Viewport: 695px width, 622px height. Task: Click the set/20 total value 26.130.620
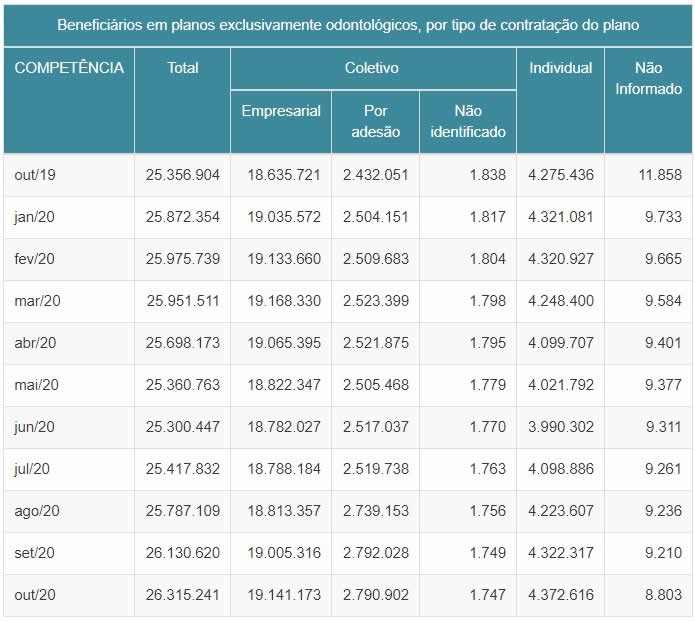(183, 553)
